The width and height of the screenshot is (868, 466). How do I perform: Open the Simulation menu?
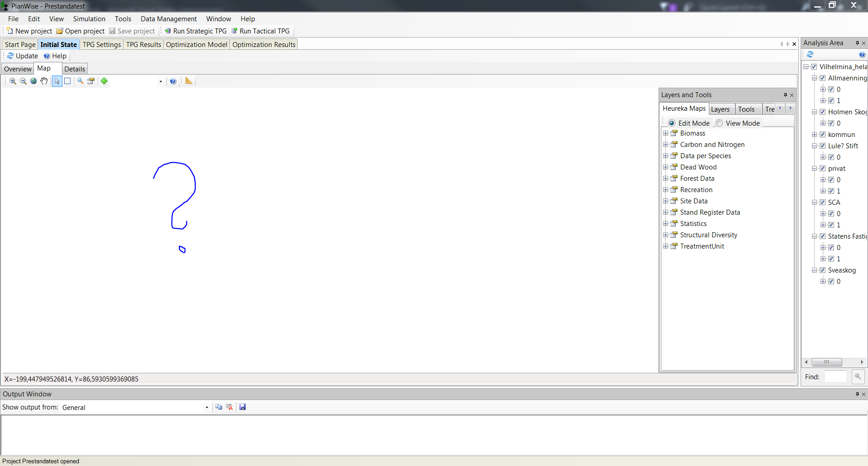pos(89,19)
